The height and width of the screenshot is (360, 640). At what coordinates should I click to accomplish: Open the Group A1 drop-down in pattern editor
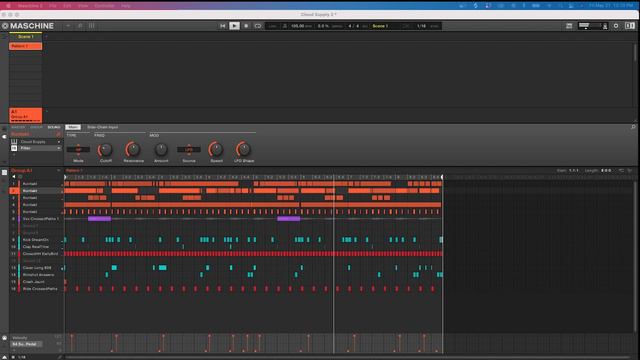58,171
